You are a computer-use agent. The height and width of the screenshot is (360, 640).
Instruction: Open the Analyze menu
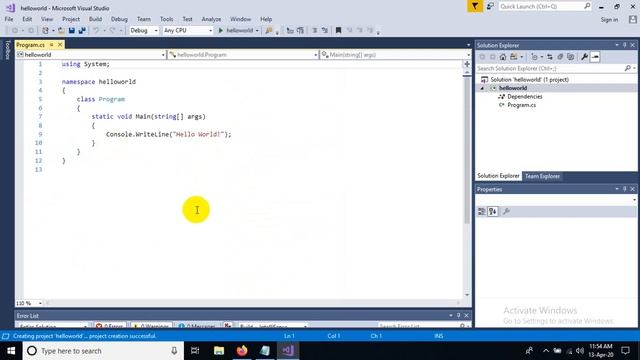[211, 19]
